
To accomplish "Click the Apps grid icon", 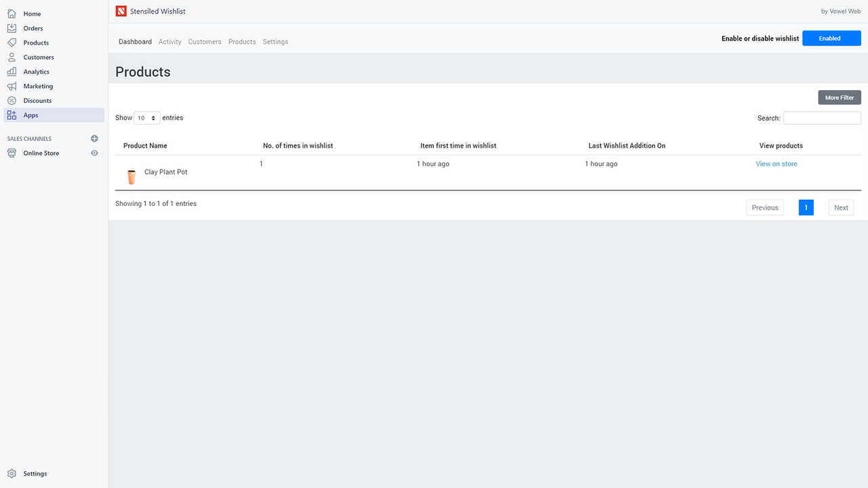I will 12,115.
